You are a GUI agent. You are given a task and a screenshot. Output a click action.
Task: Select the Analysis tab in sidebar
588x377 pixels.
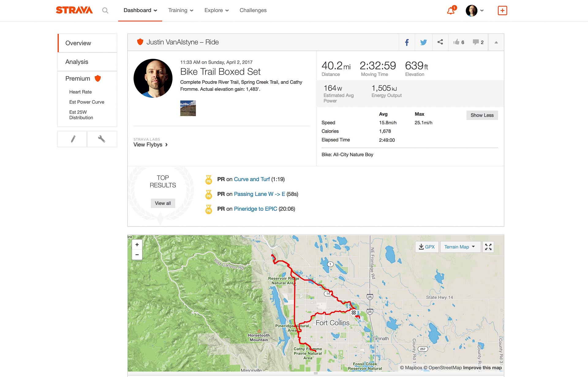[76, 62]
